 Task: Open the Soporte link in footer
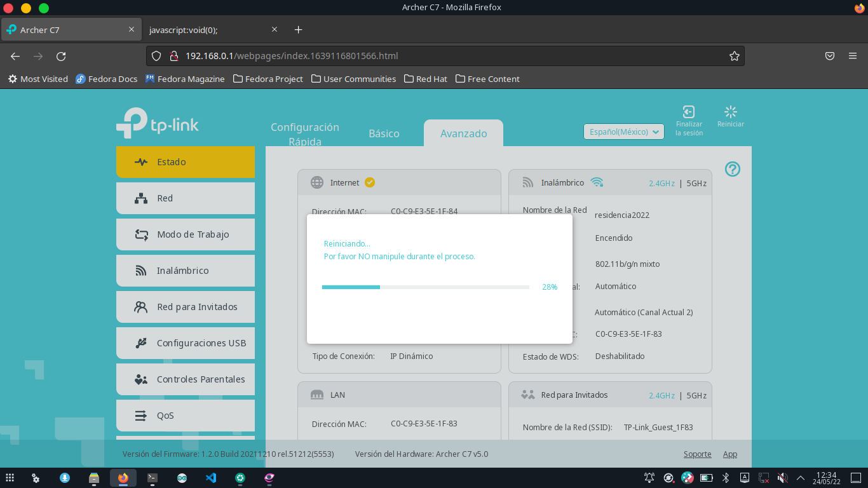(x=697, y=454)
